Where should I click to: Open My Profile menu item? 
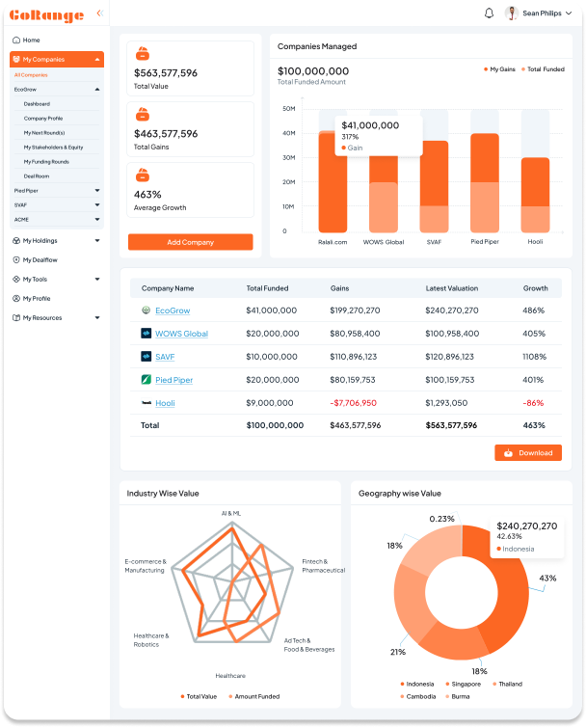point(37,299)
